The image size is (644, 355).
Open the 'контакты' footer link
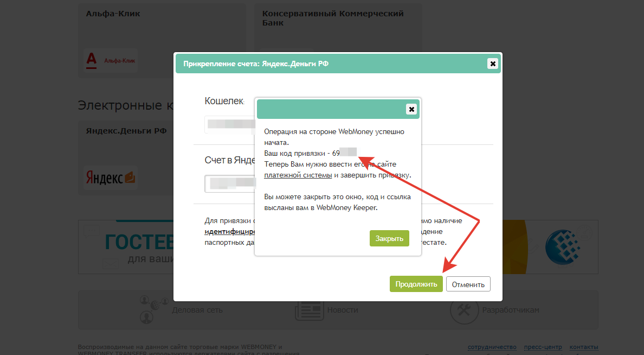tap(584, 347)
